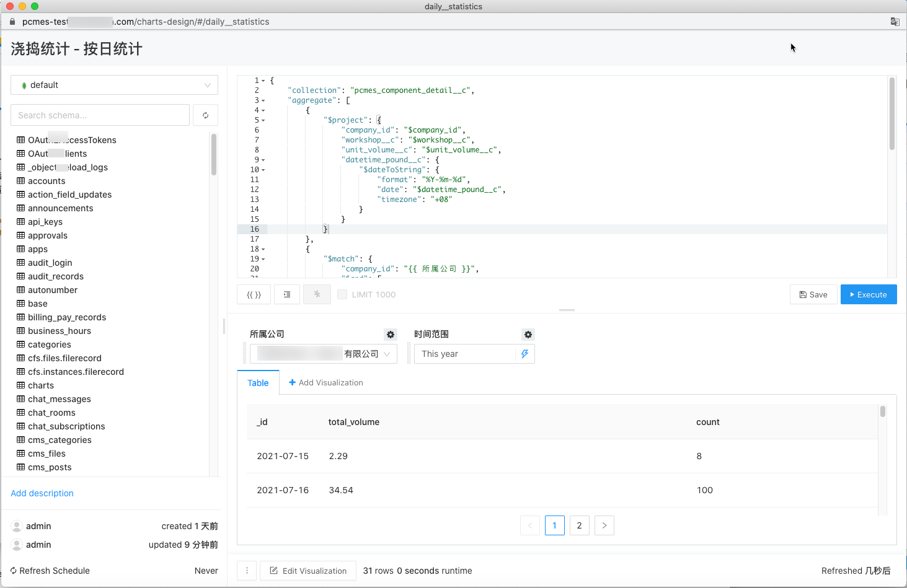Click Refresh Schedule cycle icon

coord(14,571)
